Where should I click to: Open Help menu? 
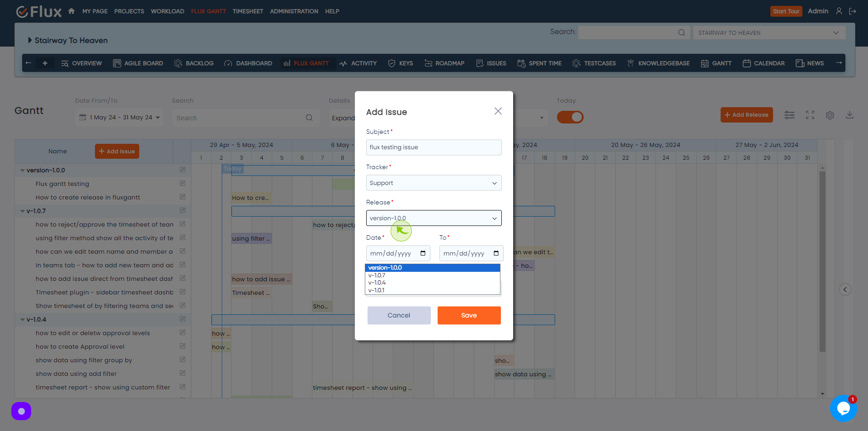pyautogui.click(x=332, y=11)
